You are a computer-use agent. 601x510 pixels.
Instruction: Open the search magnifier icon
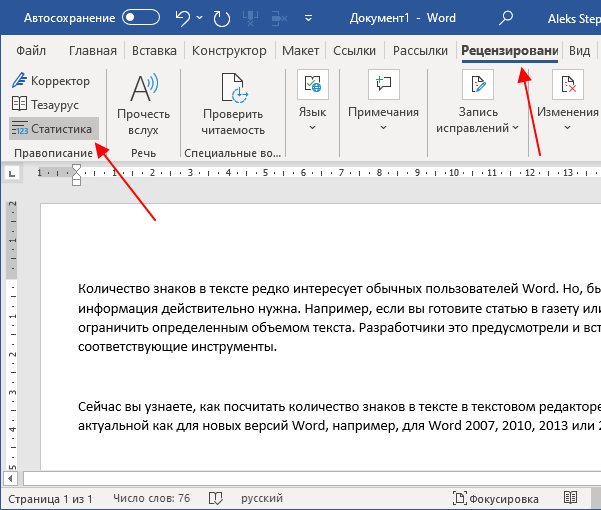(506, 18)
